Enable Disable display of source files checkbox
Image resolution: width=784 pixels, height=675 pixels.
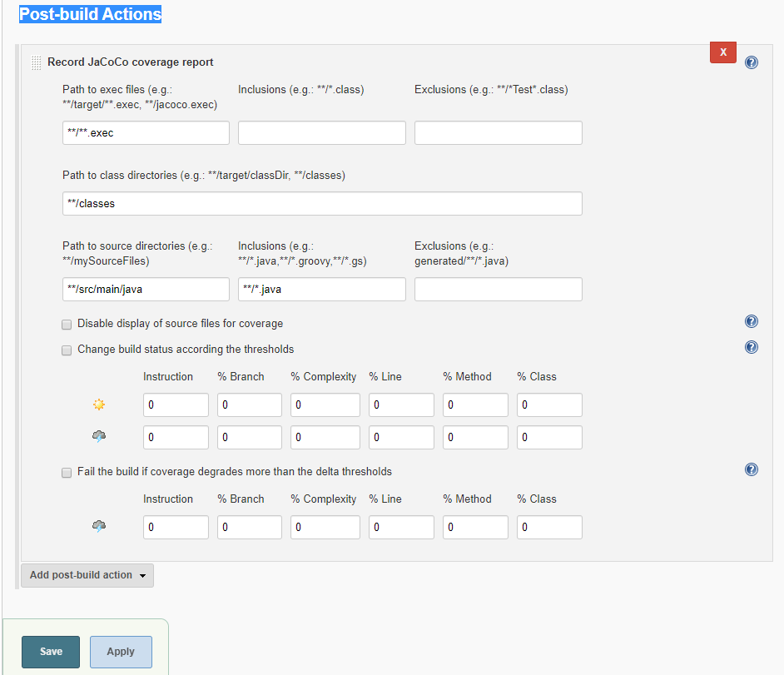click(x=67, y=325)
